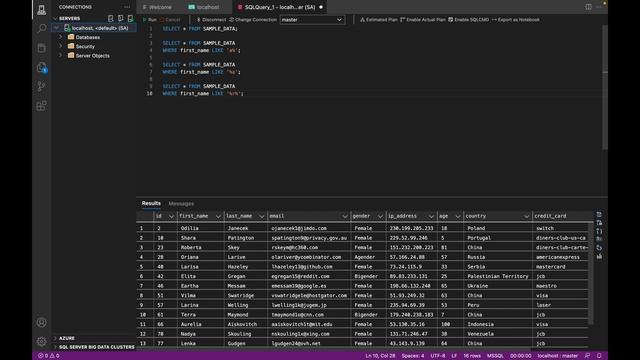Open the Notebooks view icon
The height and width of the screenshot is (360, 640).
(x=42, y=48)
